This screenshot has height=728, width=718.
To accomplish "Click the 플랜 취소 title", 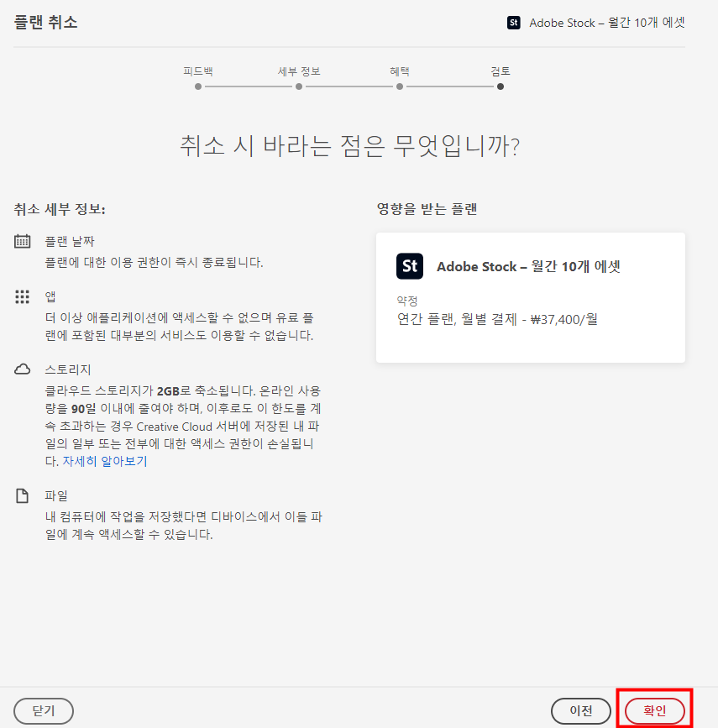I will 45,23.
